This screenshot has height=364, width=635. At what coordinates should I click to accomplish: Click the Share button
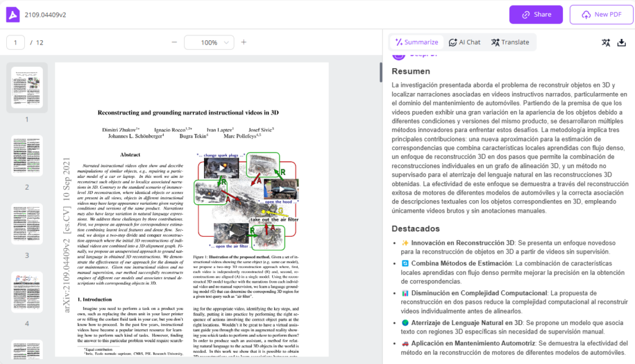coord(535,14)
